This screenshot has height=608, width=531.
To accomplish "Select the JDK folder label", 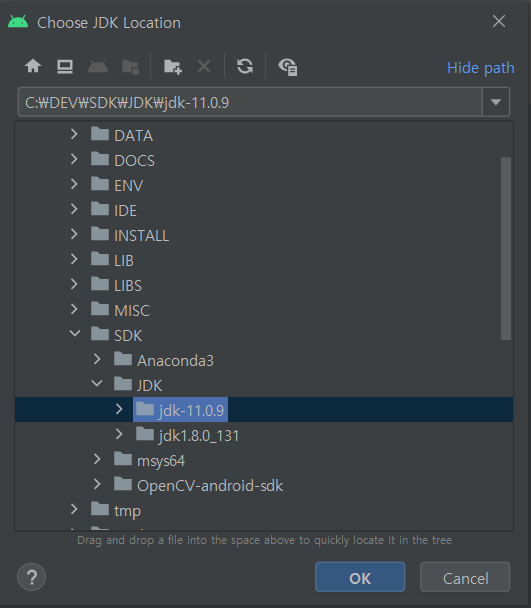I will point(149,386).
